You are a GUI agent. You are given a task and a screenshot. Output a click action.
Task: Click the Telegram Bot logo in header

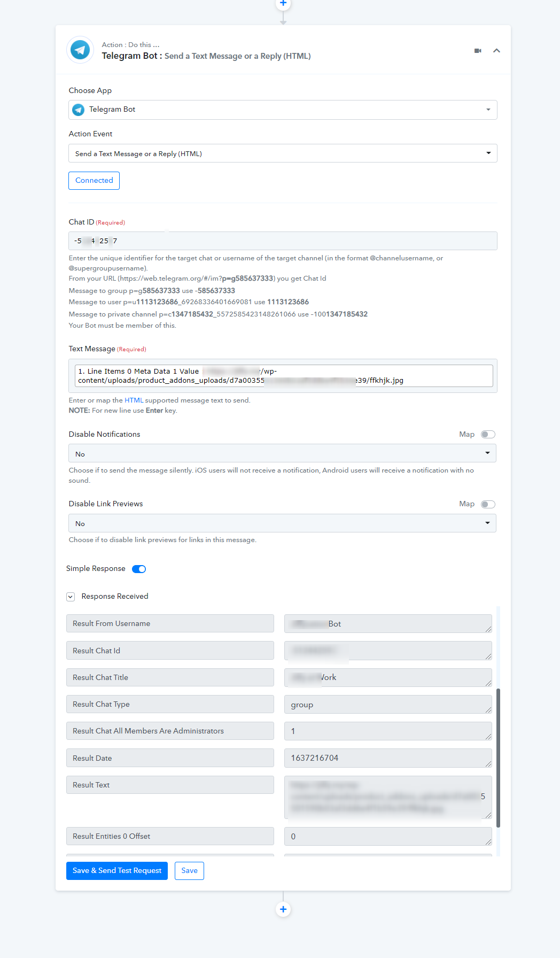[80, 50]
